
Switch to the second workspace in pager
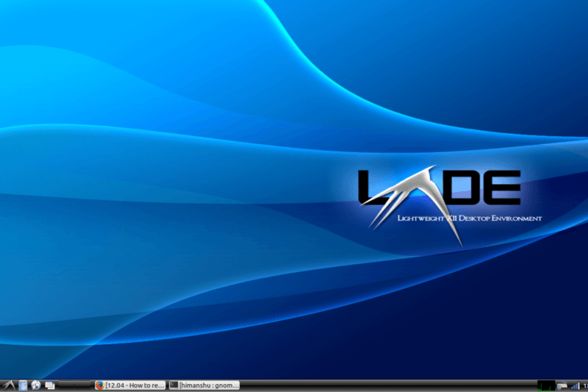(x=83, y=385)
